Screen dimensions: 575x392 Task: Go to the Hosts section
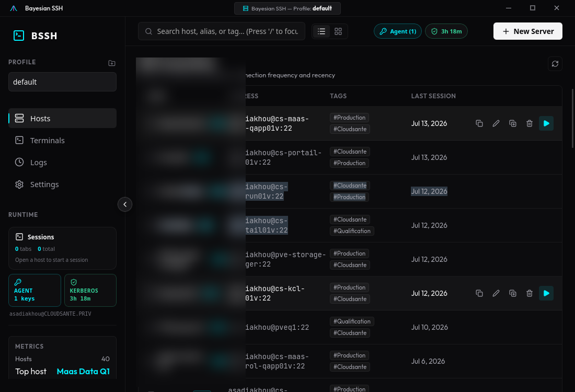[x=62, y=119]
